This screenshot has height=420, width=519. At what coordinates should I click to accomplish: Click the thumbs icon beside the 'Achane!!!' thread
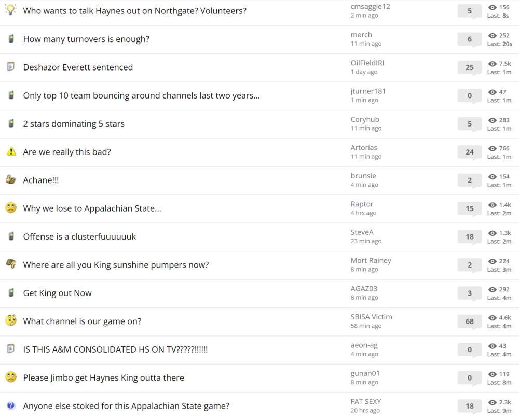click(x=11, y=180)
